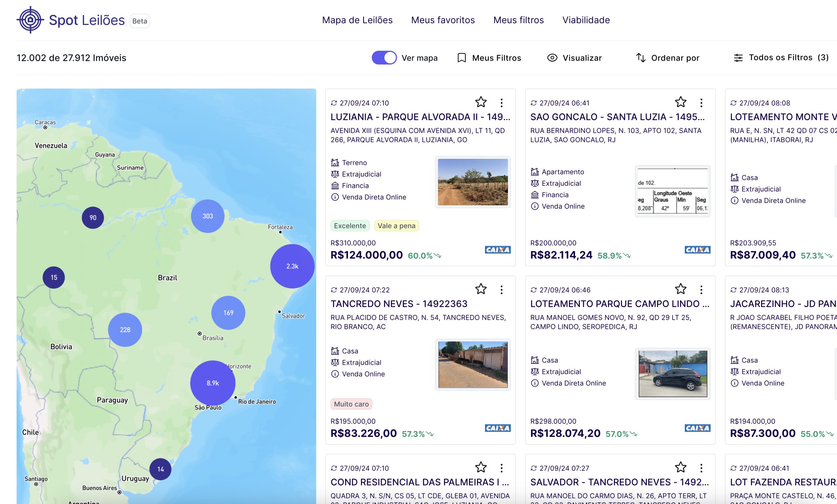Open the dirt road terrain photo thumbnail
The width and height of the screenshot is (837, 504).
pos(473,182)
